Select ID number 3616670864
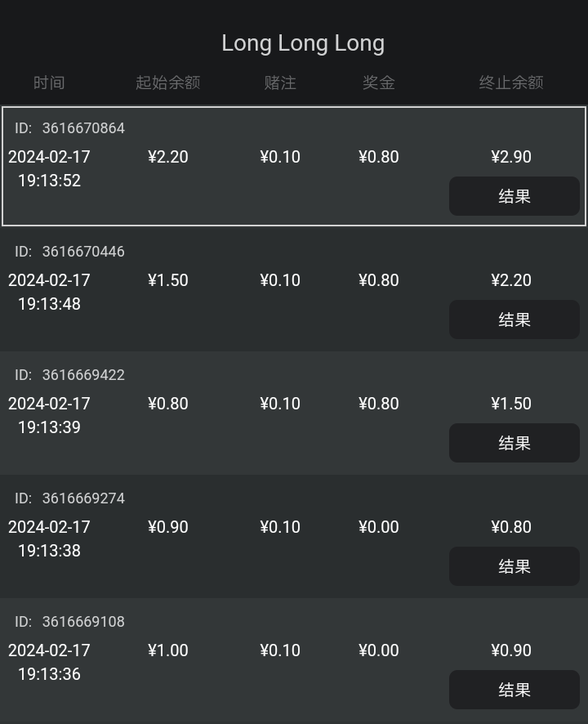Viewport: 588px width, 724px height. 83,128
